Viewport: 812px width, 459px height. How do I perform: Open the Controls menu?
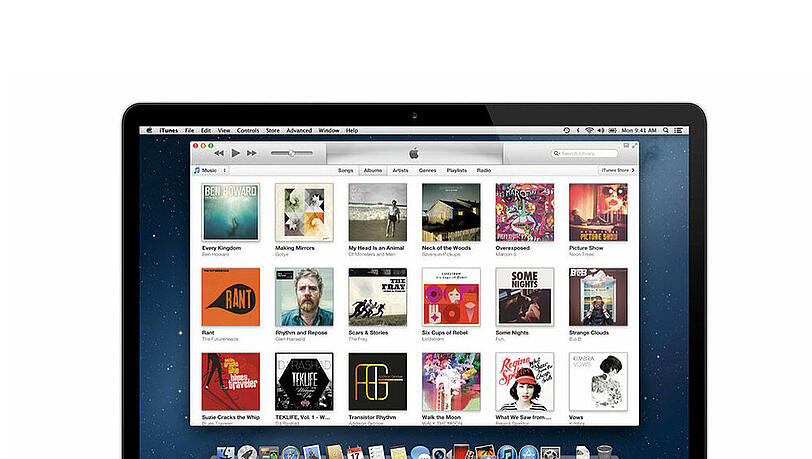click(248, 131)
